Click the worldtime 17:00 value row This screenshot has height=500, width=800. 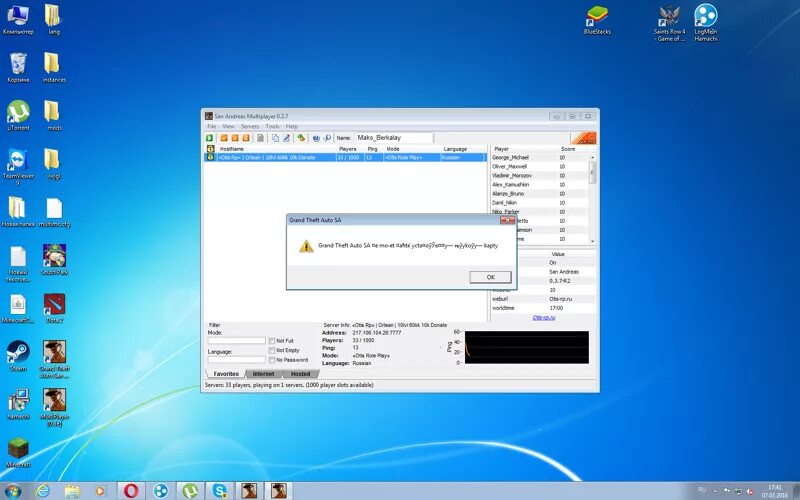[543, 308]
